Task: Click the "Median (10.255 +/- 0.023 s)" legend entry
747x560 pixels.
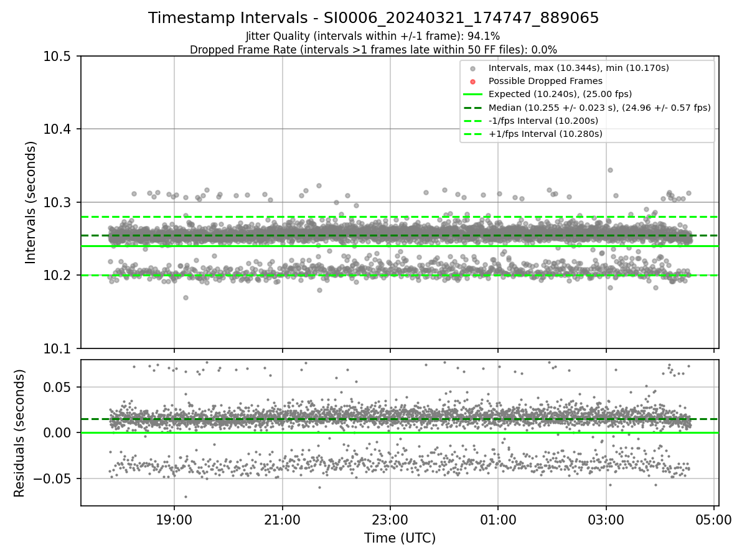Action: [599, 107]
